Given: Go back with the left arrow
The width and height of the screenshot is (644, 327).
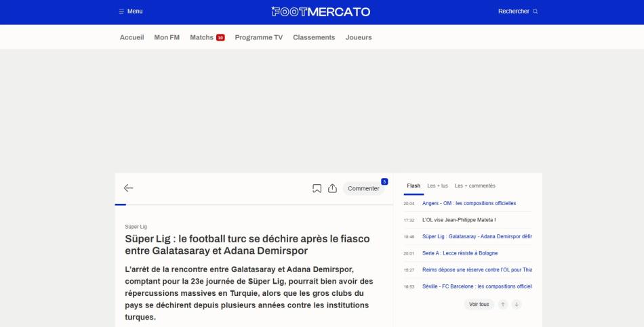Looking at the screenshot, I should (x=129, y=188).
